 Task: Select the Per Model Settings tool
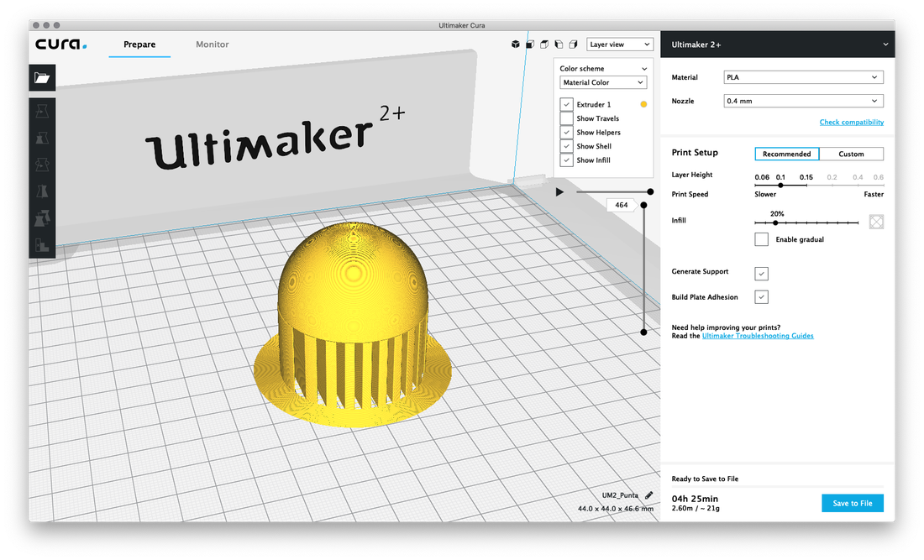[x=42, y=218]
